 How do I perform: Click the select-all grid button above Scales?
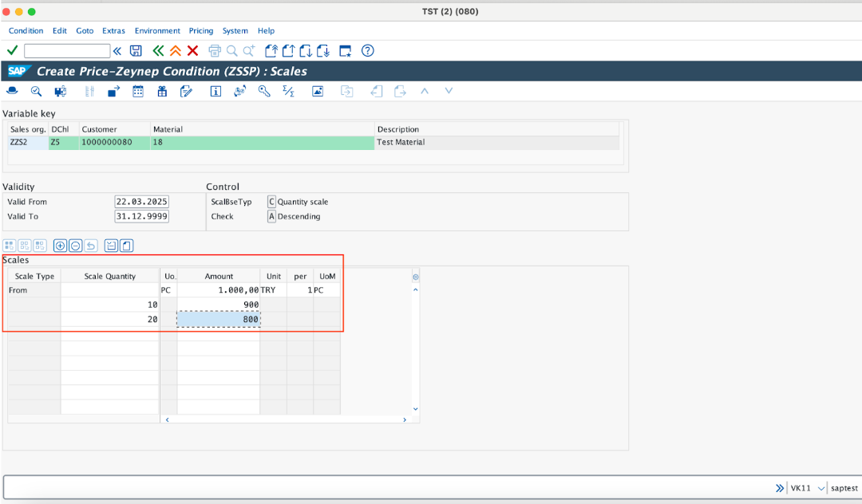click(10, 246)
